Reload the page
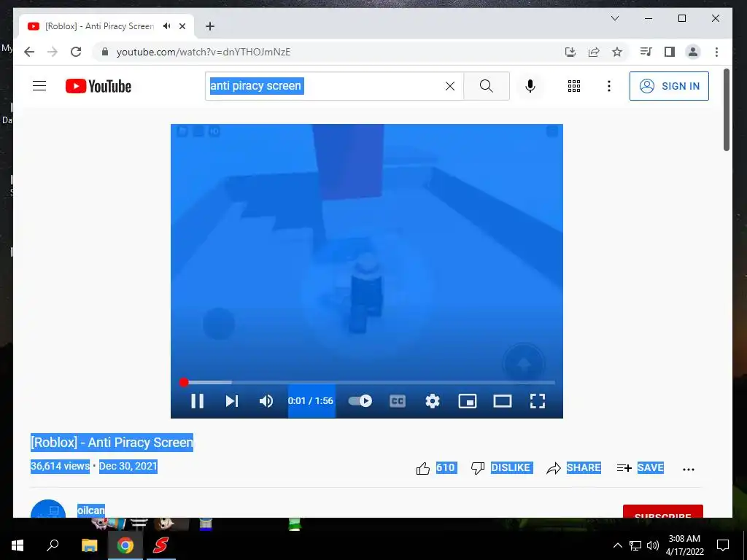This screenshot has height=560, width=747. click(x=76, y=52)
